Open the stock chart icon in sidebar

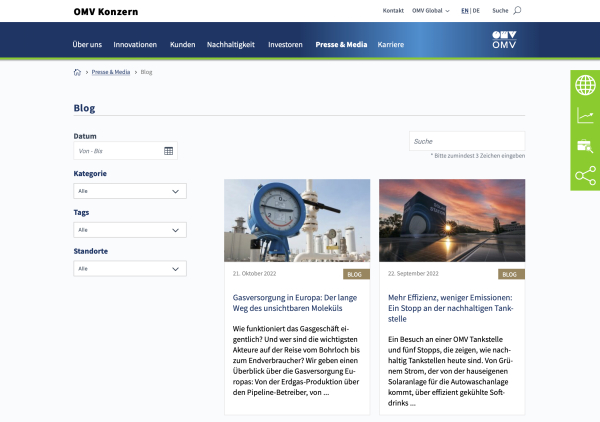pyautogui.click(x=585, y=116)
